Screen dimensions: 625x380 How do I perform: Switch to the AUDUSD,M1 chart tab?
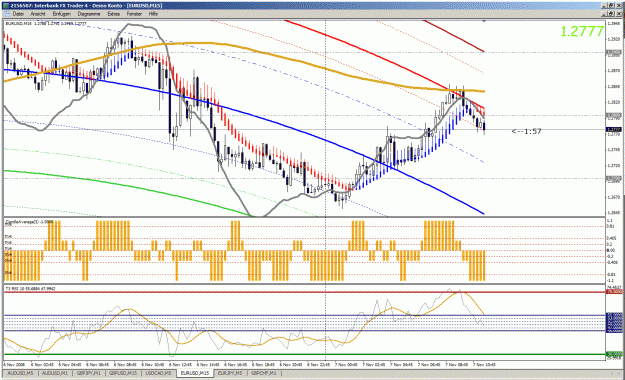click(55, 373)
